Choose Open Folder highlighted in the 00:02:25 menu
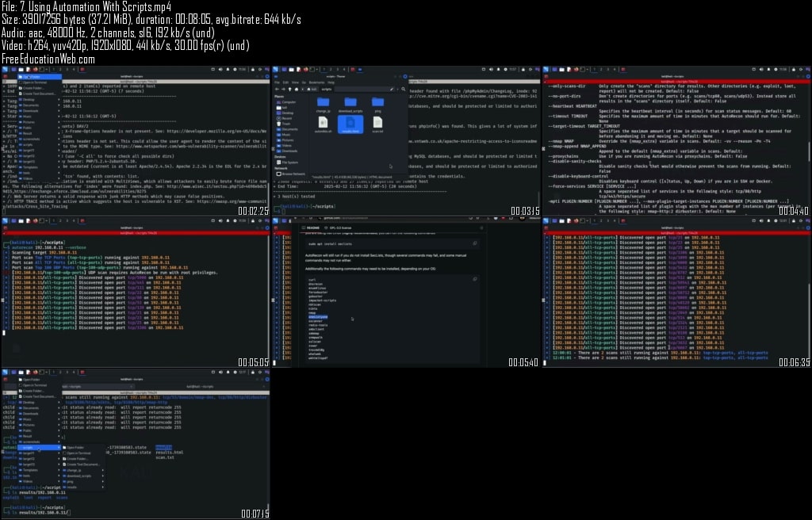 [40, 77]
